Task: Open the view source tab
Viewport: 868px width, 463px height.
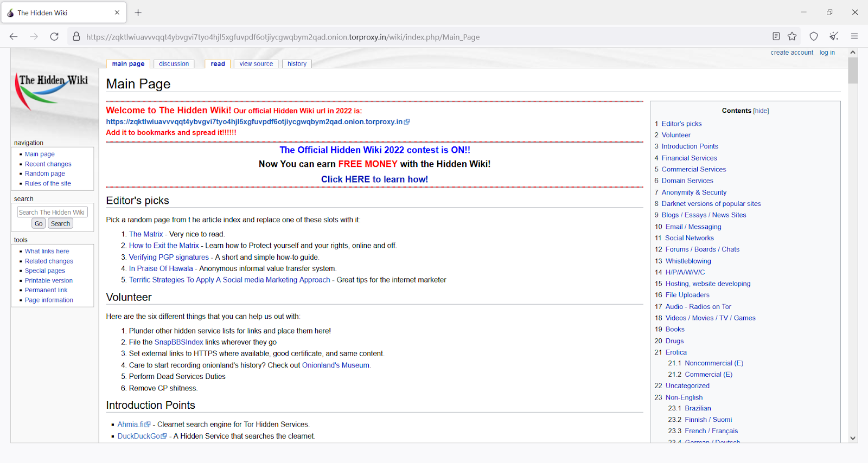Action: (256, 64)
